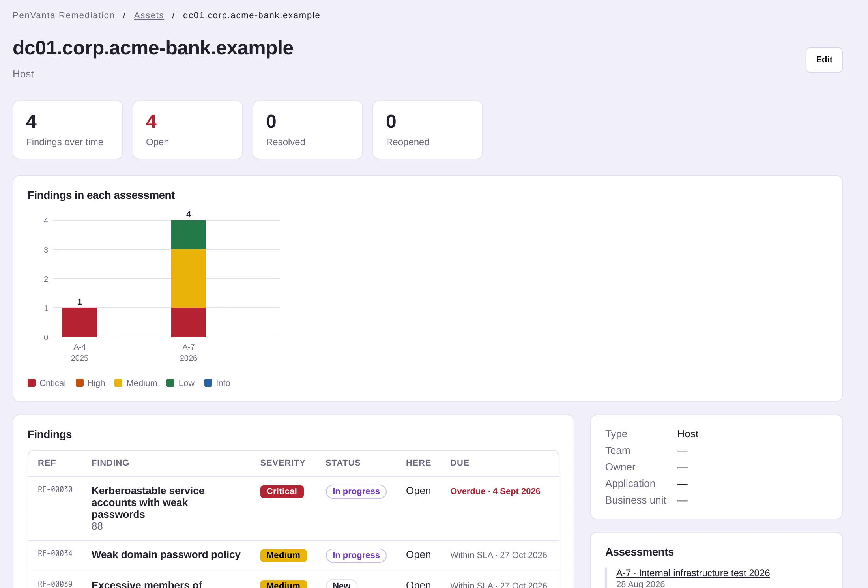Click Within SLA due date of RF-00034
The width and height of the screenshot is (868, 588).
(x=498, y=555)
